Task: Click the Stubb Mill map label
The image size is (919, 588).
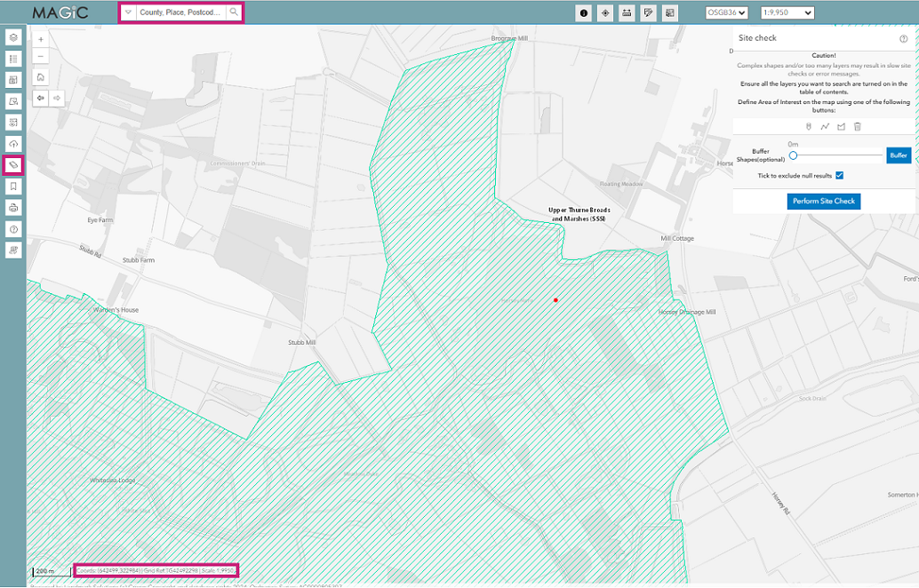Action: coord(302,342)
